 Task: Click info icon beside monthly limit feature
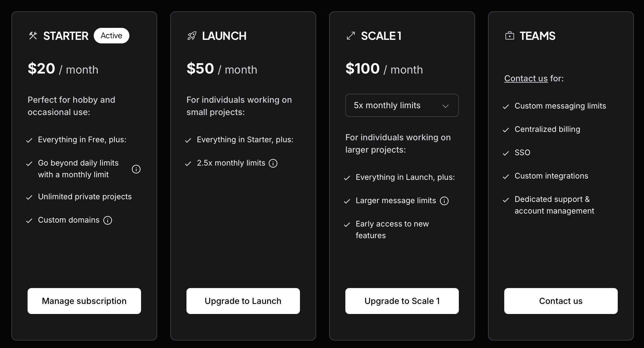(x=136, y=169)
